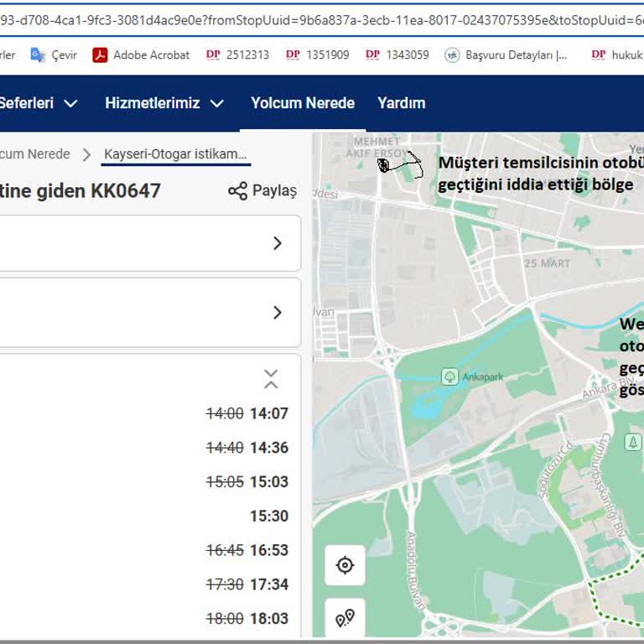Open the first card's right chevron
Screen dimensions: 644x644
tap(278, 243)
